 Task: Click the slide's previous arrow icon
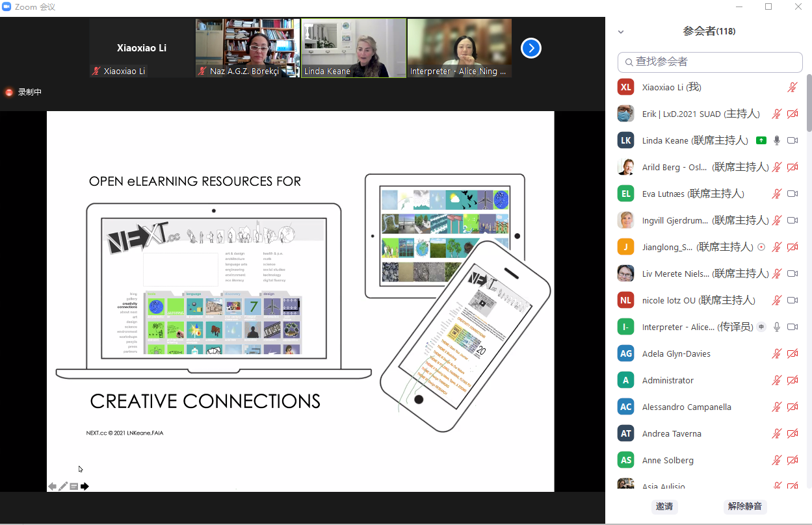(52, 486)
